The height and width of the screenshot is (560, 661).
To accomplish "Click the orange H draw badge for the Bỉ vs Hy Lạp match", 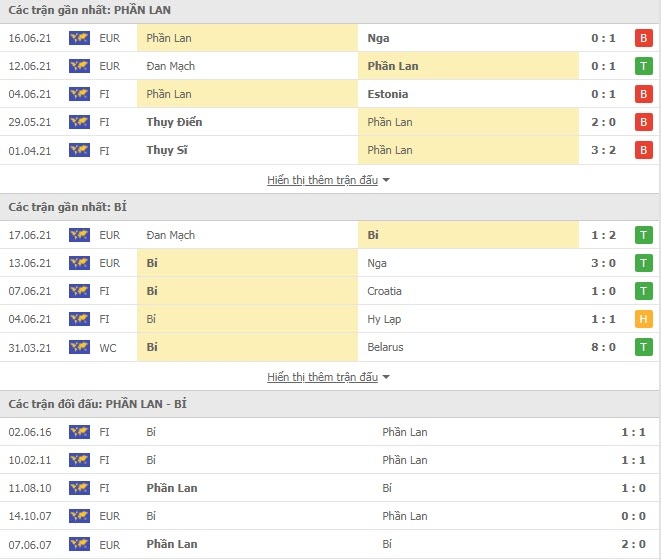I will 643,319.
